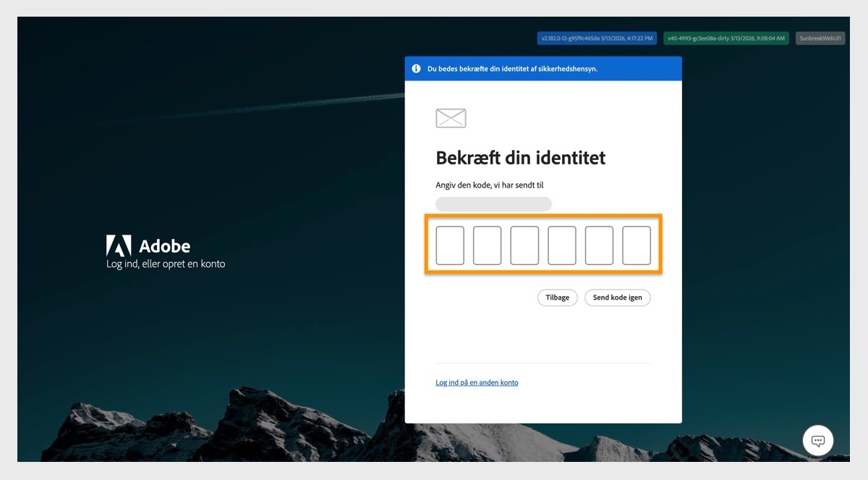This screenshot has width=868, height=480.
Task: Click the blue info icon in the banner
Action: click(416, 68)
